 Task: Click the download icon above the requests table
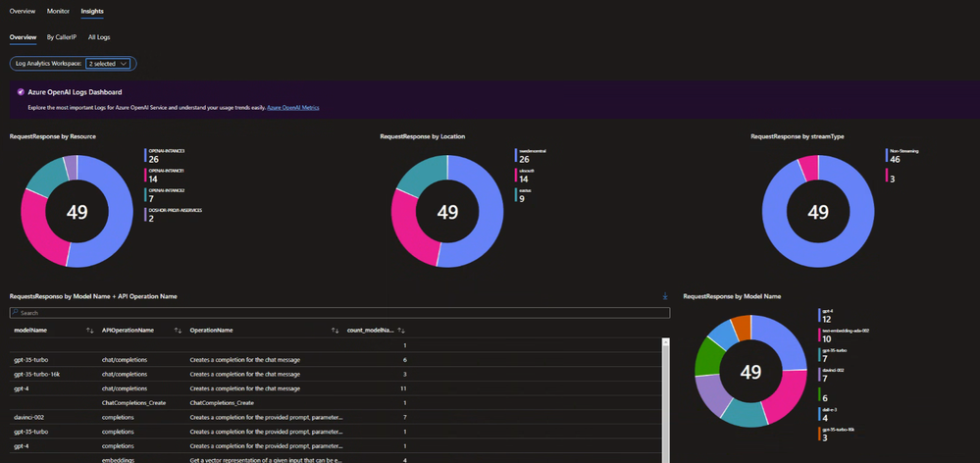(x=665, y=296)
